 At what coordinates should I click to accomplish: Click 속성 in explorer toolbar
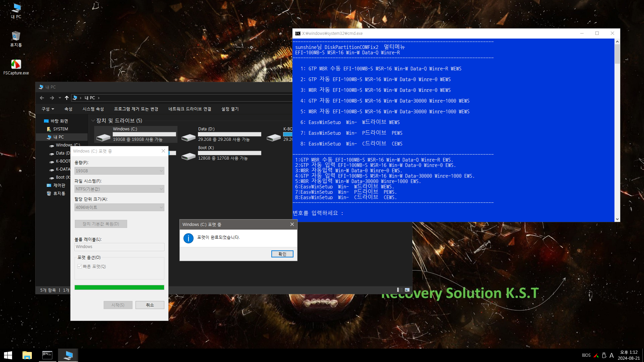tap(68, 109)
